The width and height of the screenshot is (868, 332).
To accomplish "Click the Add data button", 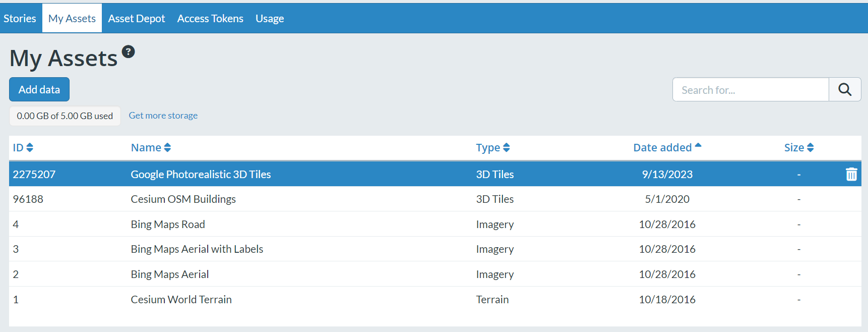I will click(39, 89).
